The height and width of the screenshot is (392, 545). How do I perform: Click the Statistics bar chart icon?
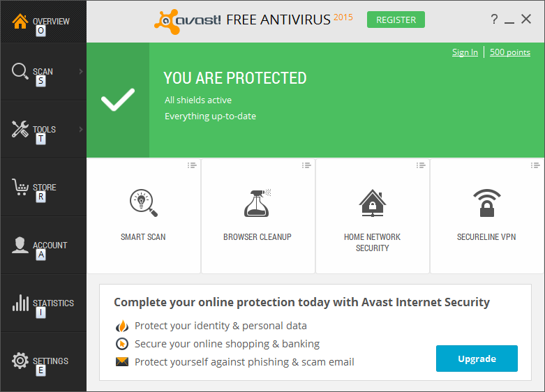[x=20, y=303]
